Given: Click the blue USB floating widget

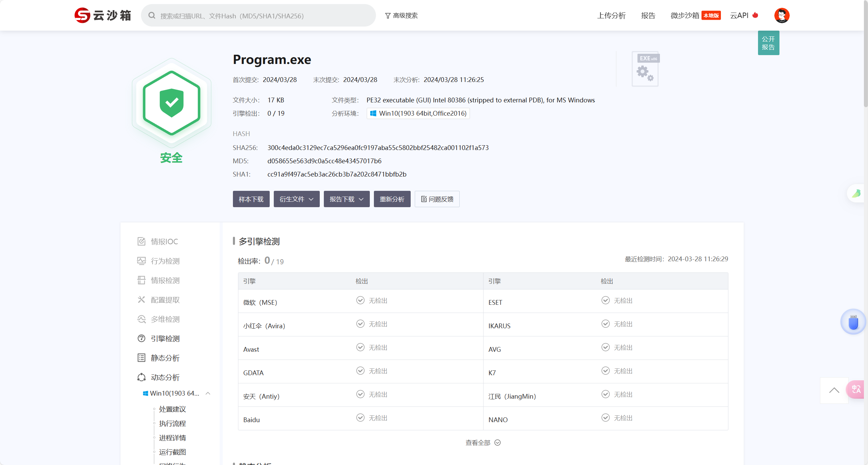Looking at the screenshot, I should (853, 322).
